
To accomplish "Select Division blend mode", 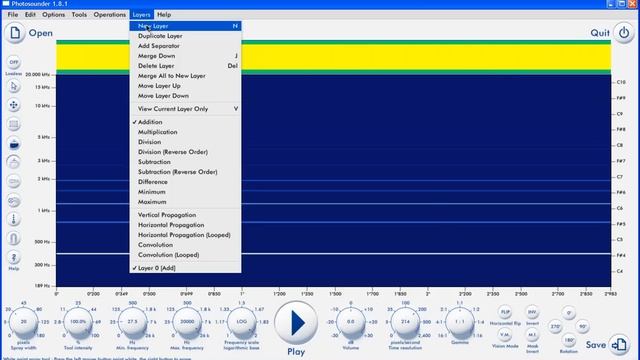I will click(x=185, y=142).
